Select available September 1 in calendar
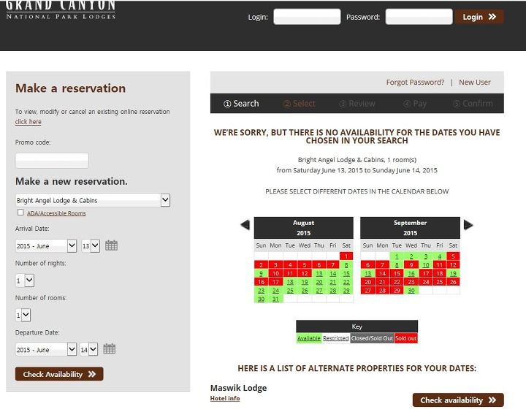Viewport: 526px width, 420px height. [397, 256]
